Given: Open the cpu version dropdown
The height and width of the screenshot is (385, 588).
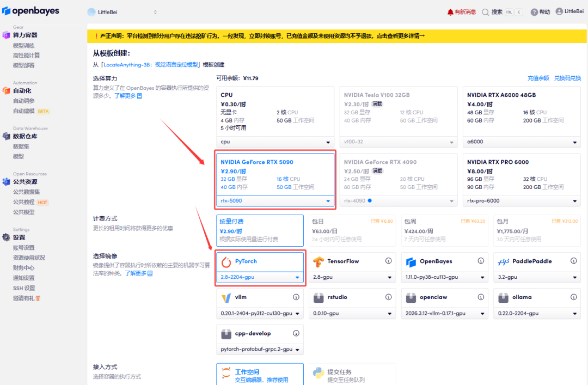Looking at the screenshot, I should pos(275,142).
